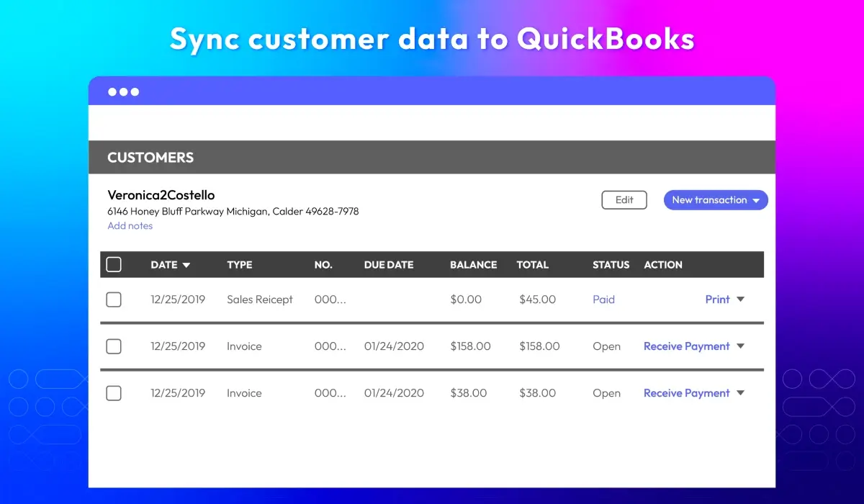The image size is (864, 504).
Task: Click the $158.00 balance cell
Action: click(471, 346)
